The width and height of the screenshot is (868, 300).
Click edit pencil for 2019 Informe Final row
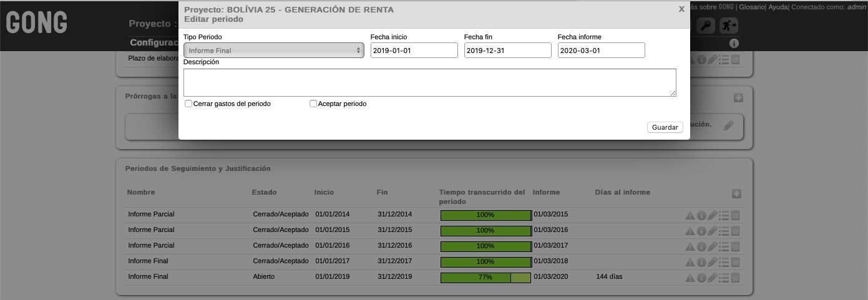[713, 278]
